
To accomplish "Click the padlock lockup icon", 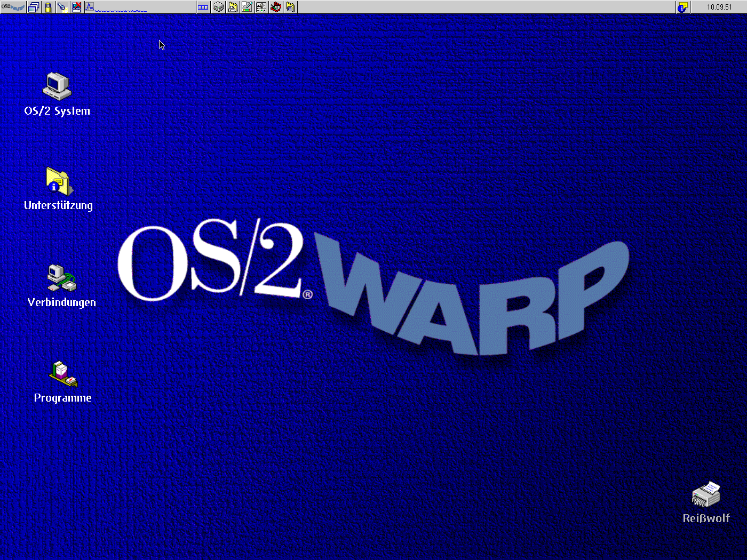I will [x=48, y=7].
